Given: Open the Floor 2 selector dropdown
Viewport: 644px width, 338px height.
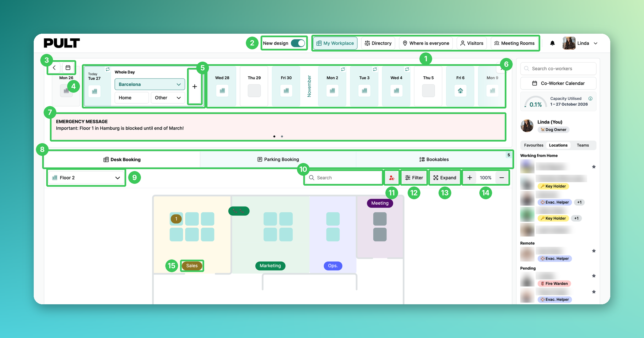Looking at the screenshot, I should pyautogui.click(x=86, y=178).
